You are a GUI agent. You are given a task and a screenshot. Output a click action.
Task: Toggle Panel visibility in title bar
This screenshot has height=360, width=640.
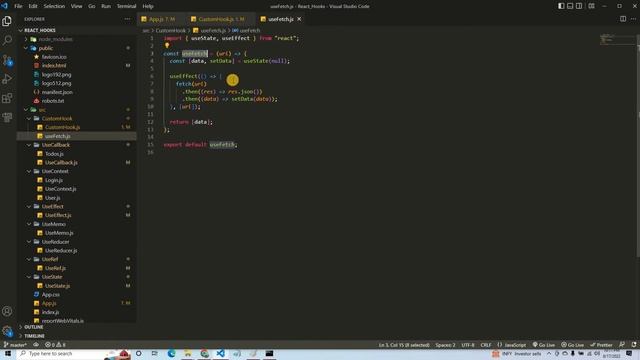point(570,6)
